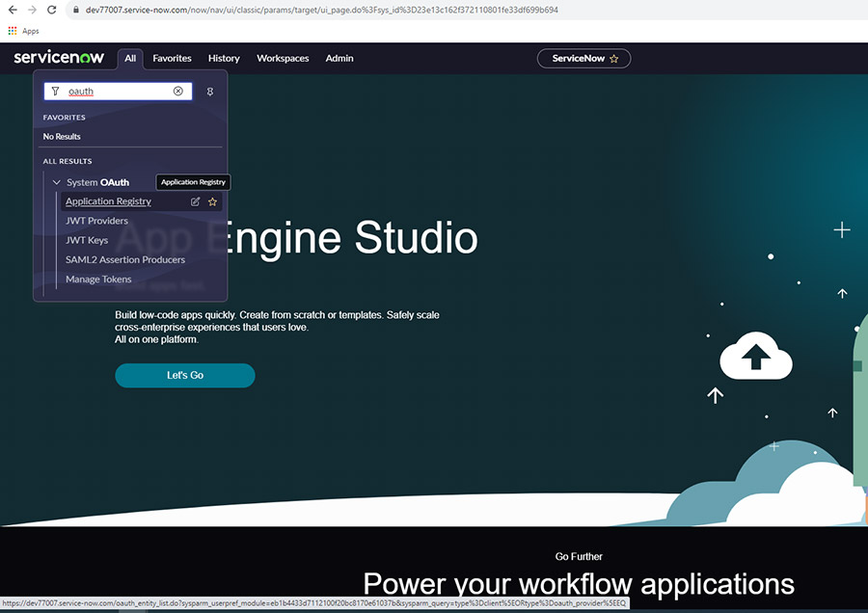This screenshot has height=613, width=868.
Task: Open JWT Keys module
Action: click(x=87, y=240)
